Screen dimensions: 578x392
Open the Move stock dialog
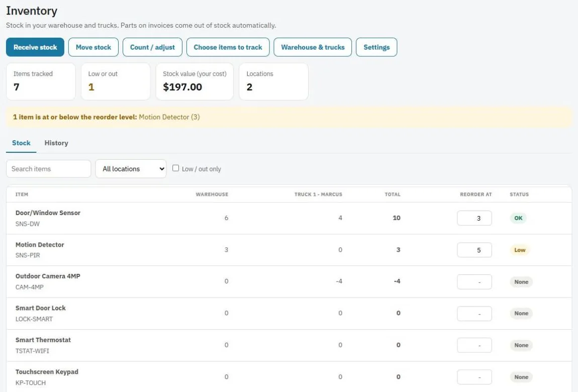[93, 47]
